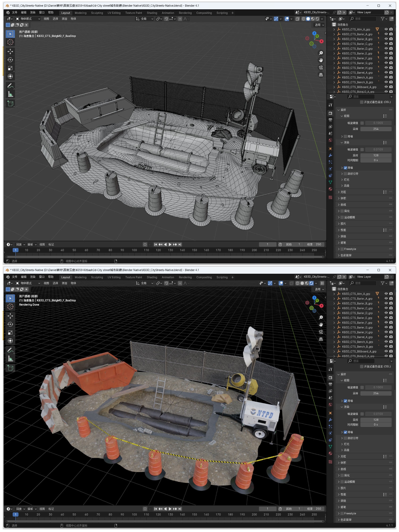Screen dimensions: 399x532
Task: Open Tool properties tab in top window
Action: point(330,105)
